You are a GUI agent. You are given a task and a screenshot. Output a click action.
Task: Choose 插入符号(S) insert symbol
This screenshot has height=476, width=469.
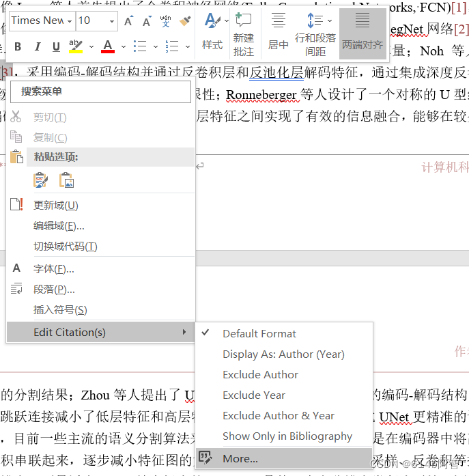[x=100, y=309]
